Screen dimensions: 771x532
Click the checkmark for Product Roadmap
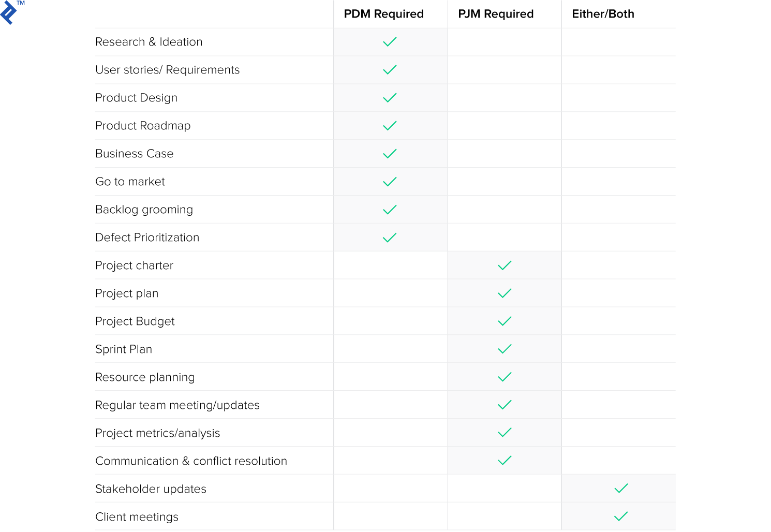pos(390,126)
